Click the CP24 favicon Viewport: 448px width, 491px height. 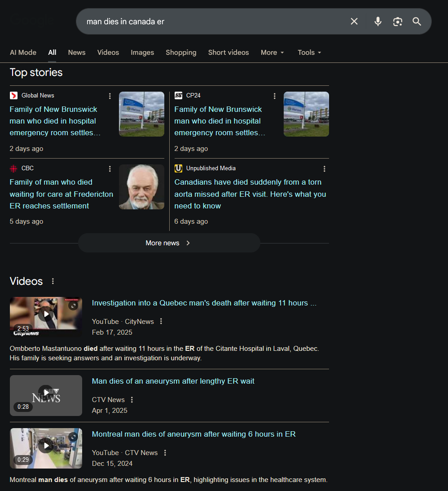(x=178, y=96)
